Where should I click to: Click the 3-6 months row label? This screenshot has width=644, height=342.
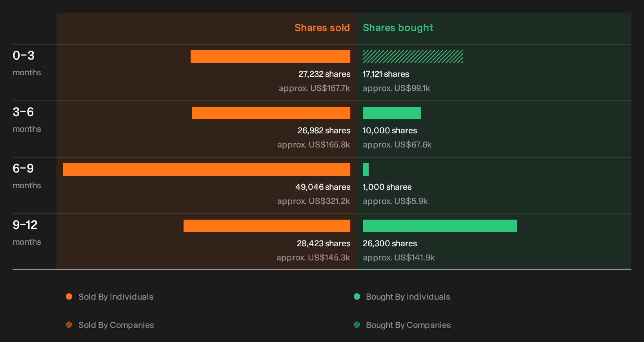click(x=27, y=120)
